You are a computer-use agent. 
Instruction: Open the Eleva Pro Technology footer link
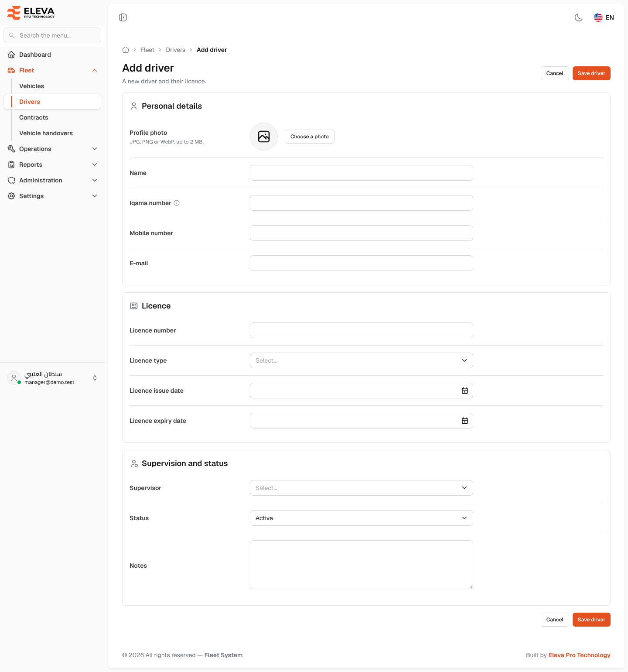click(x=579, y=655)
